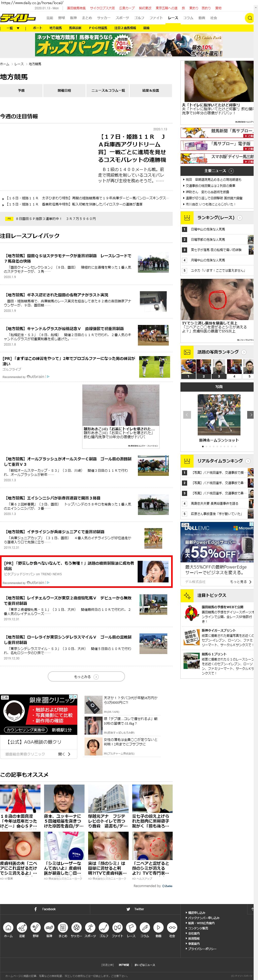258x980 pixels.
Task: Open ニュース＆コラム一覧 tab
Action: click(x=108, y=91)
